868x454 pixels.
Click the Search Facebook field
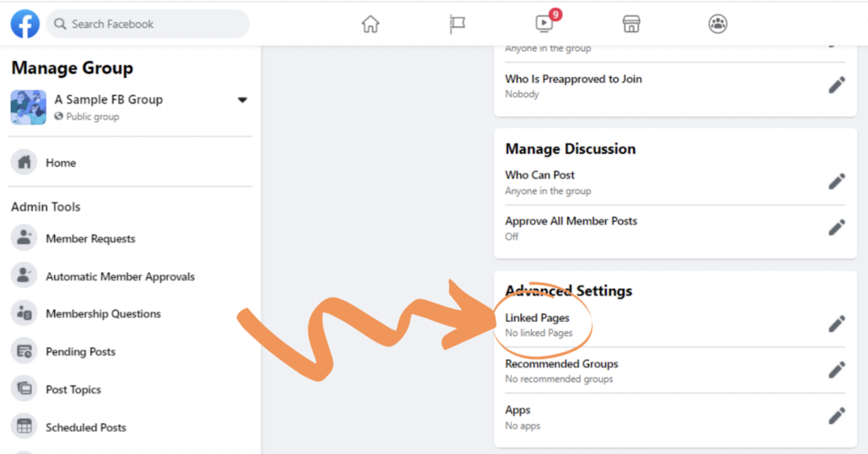click(x=148, y=24)
